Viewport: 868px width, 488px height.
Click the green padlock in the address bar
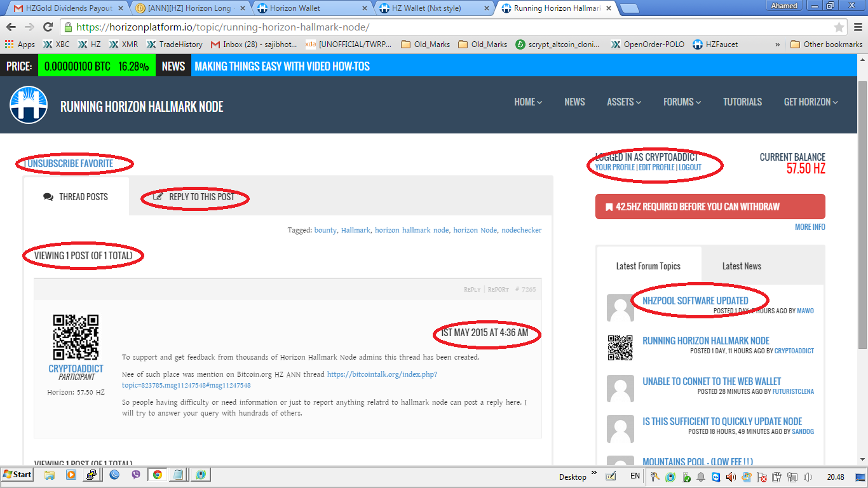pos(68,27)
